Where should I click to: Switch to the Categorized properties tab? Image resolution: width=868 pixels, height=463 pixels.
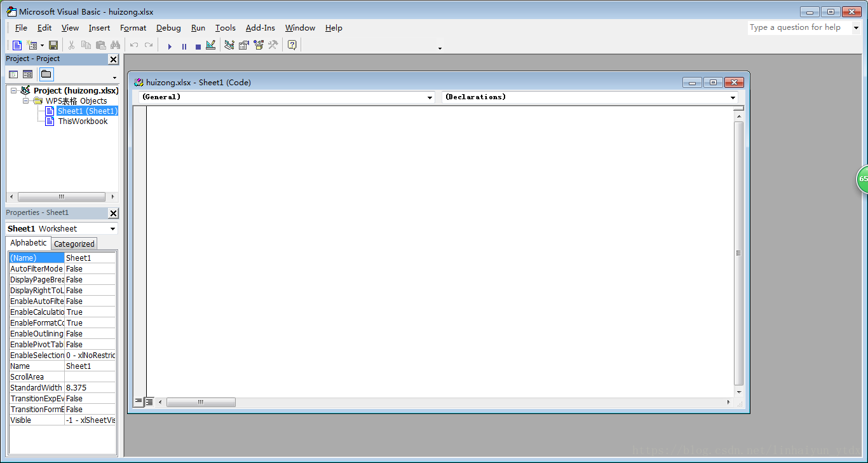point(74,244)
